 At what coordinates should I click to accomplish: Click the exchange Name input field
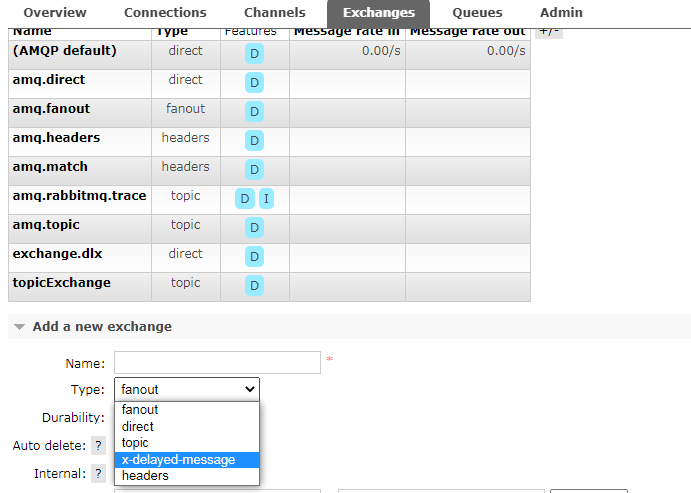[217, 362]
